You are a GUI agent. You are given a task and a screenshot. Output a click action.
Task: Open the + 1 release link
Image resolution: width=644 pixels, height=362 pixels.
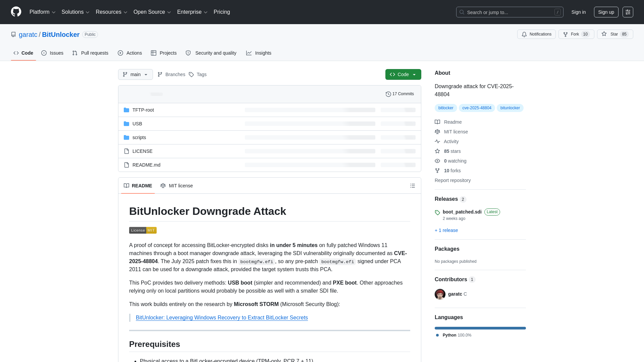pos(446,230)
